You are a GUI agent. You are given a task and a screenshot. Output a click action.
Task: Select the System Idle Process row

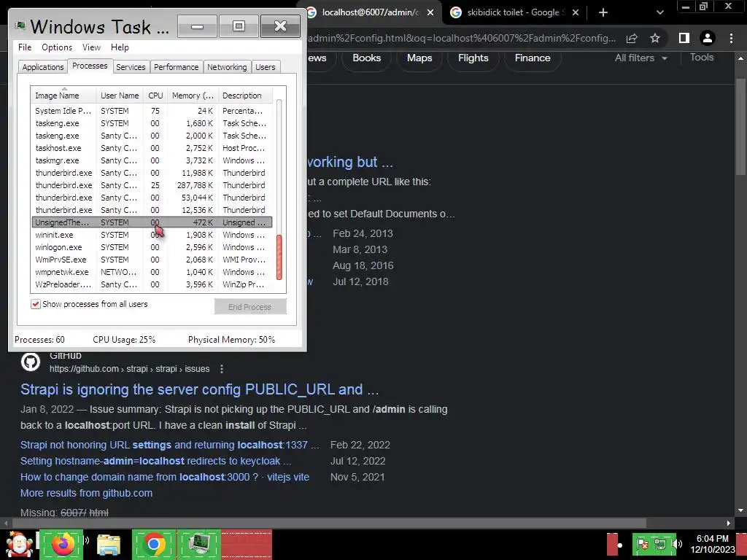click(x=152, y=111)
